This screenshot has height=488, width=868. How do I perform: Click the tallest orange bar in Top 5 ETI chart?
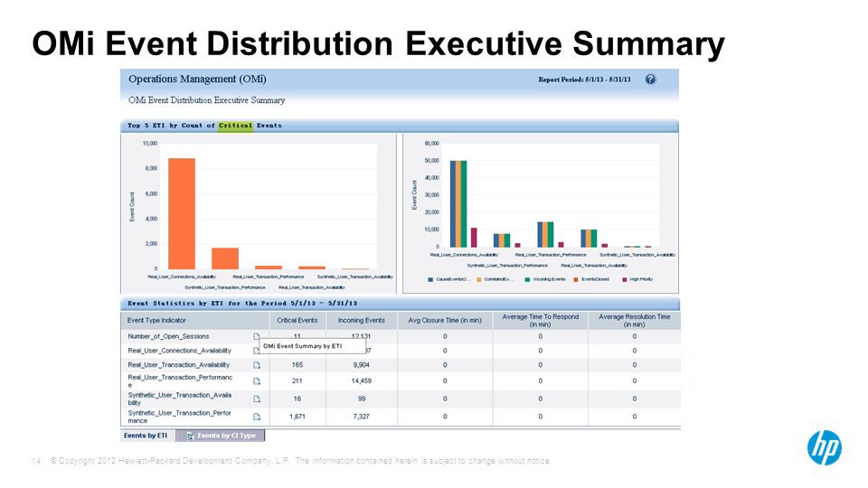[182, 213]
